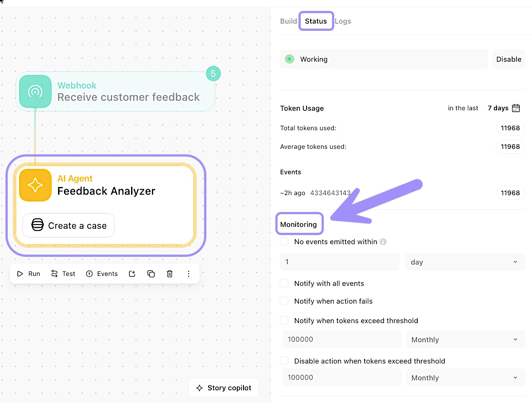Expand the Monthly dropdown for the notify threshold
Viewport: 532px width, 403px height.
465,339
